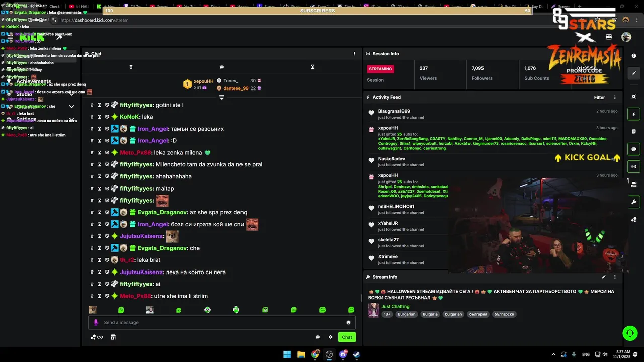644x362 pixels.
Task: Open the Chat panel three-dot options menu
Action: click(x=354, y=54)
